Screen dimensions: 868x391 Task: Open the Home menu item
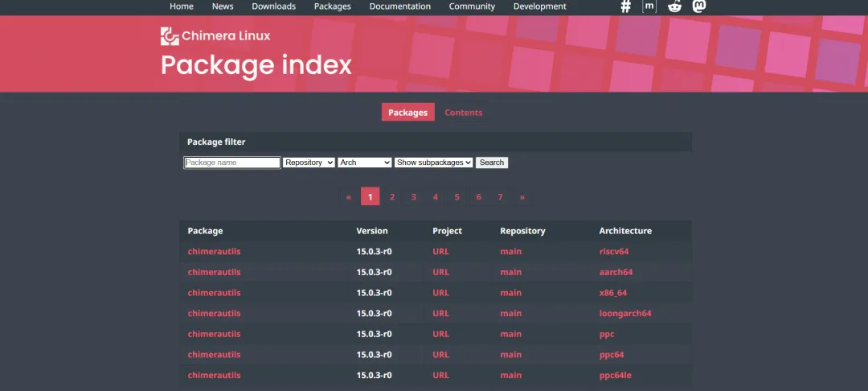[182, 6]
